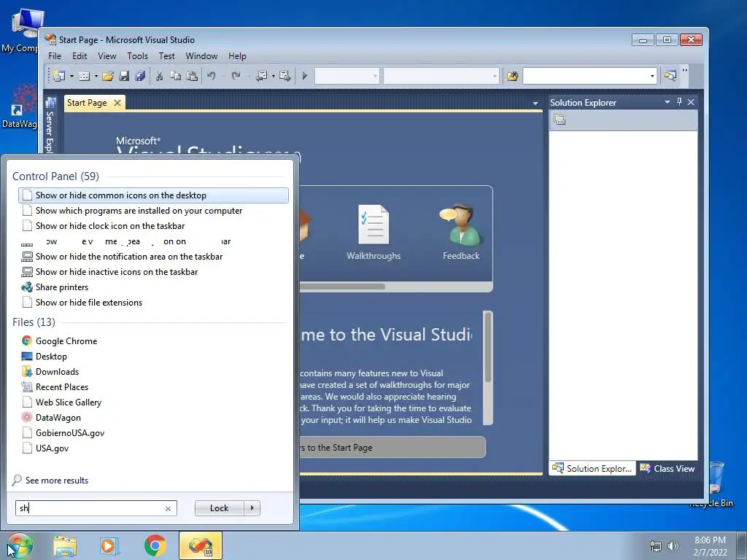Screen dimensions: 747x560
Task: Open Show or hide clock icon on taskbar
Action: (153, 226)
